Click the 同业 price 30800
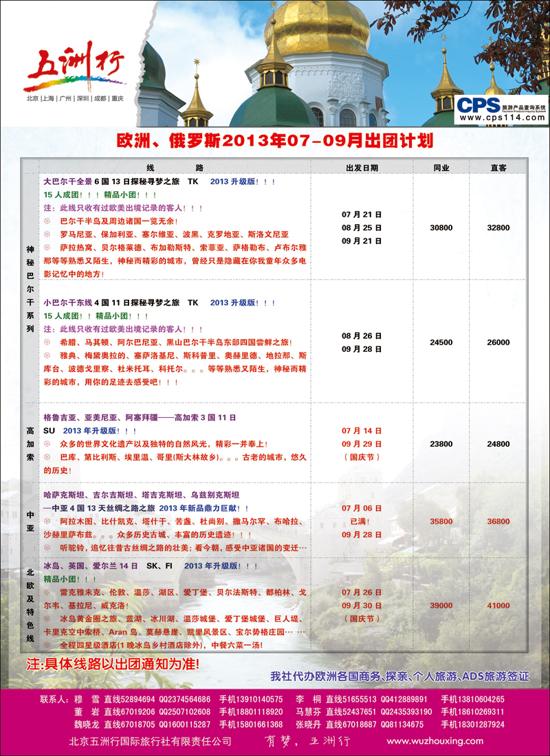550x756 pixels. tap(441, 227)
